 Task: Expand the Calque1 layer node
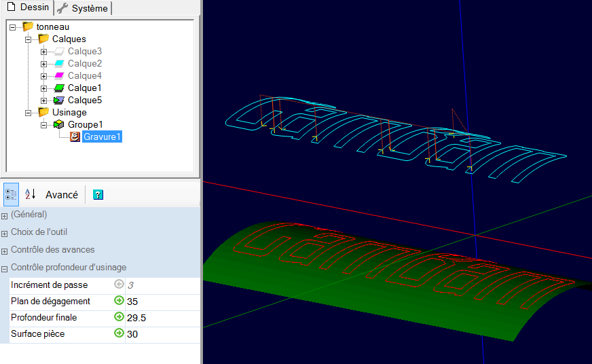(44, 88)
